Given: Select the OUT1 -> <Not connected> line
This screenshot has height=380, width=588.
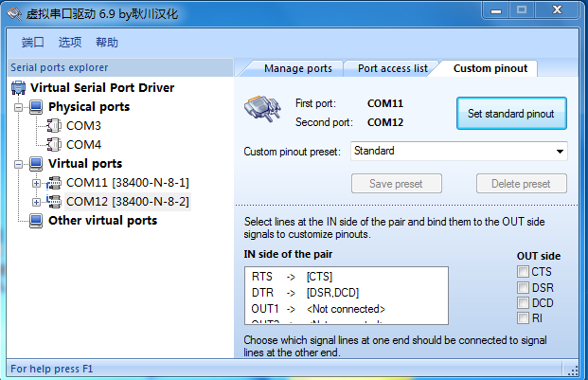Looking at the screenshot, I should point(347,309).
